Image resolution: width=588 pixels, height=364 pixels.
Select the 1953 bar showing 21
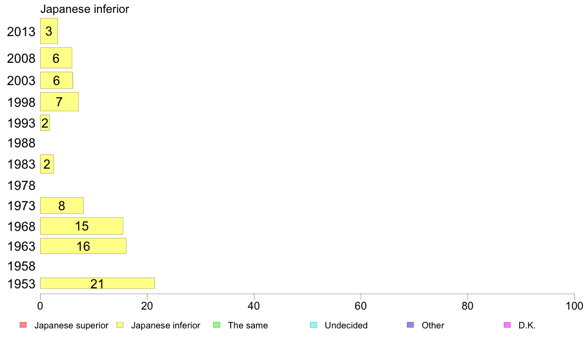coord(98,283)
